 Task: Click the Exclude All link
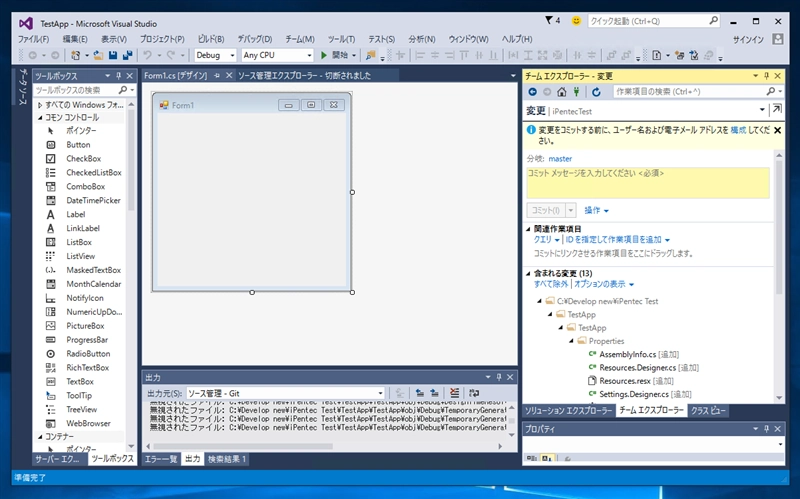[x=551, y=284]
